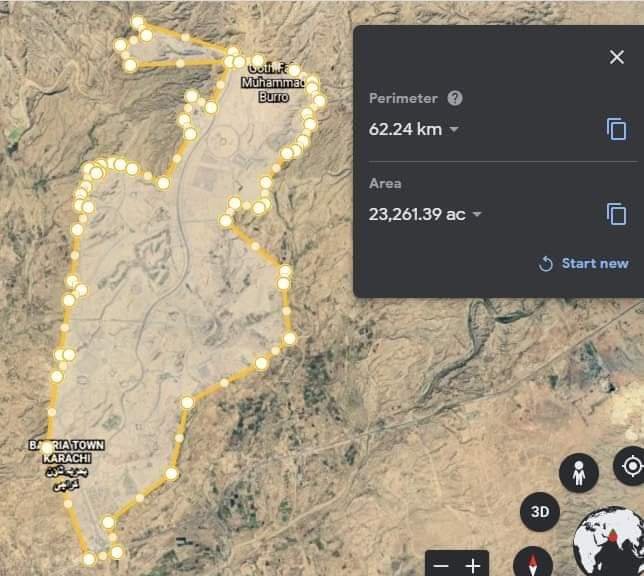This screenshot has height=576, width=644.
Task: Toggle the 3D view button
Action: click(x=540, y=511)
